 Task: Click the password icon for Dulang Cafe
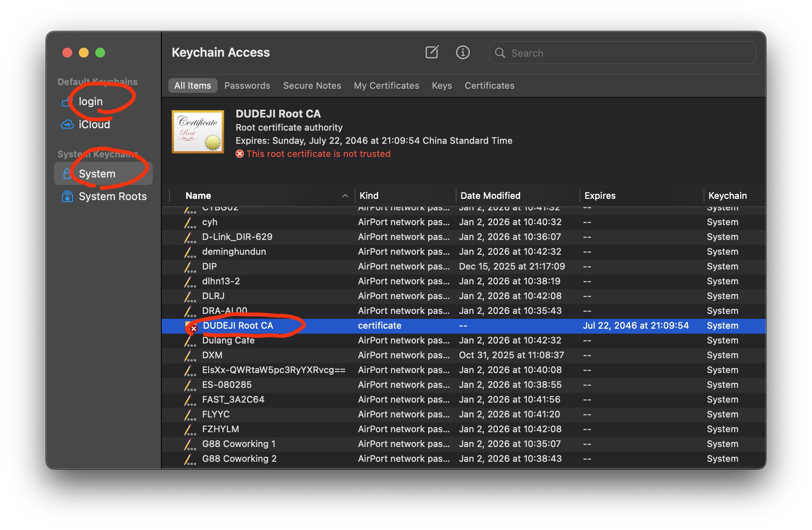pos(190,341)
